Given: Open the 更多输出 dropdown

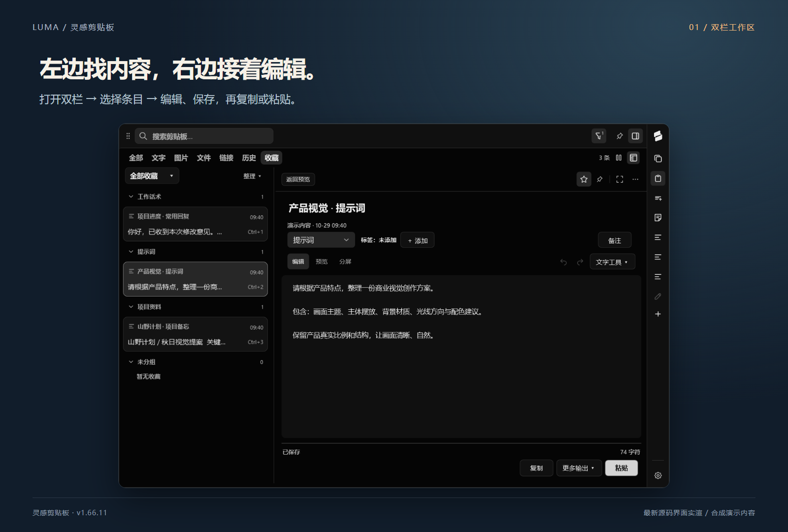Looking at the screenshot, I should [x=579, y=468].
